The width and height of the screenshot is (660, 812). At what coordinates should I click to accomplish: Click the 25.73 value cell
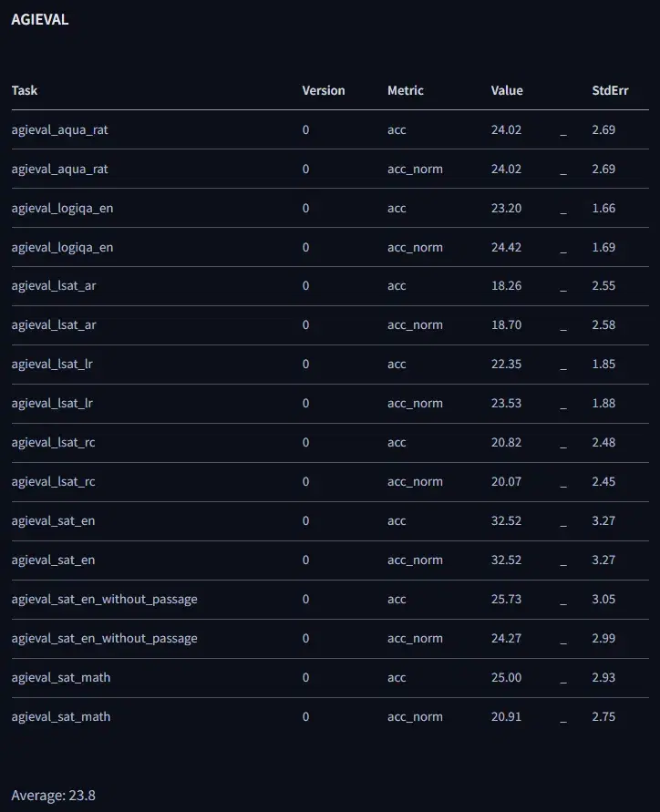click(x=506, y=599)
